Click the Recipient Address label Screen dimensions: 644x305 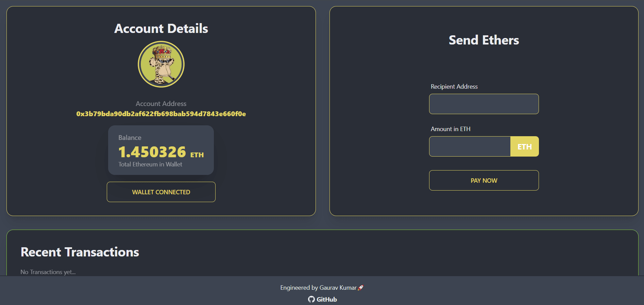[x=454, y=87]
